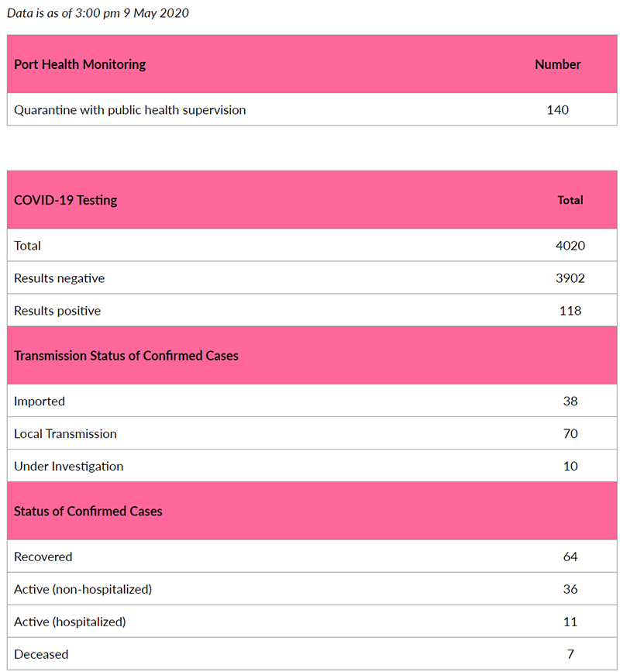Select the Recovered row label

point(43,557)
